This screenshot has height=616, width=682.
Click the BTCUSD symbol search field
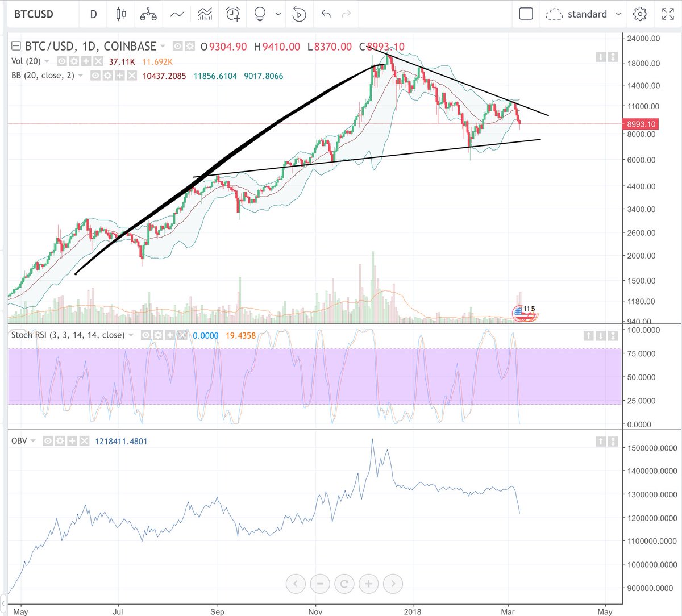tap(36, 14)
